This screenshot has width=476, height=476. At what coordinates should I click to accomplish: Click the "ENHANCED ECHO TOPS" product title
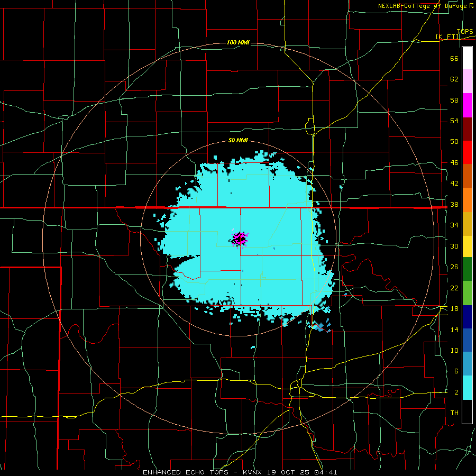(185, 472)
